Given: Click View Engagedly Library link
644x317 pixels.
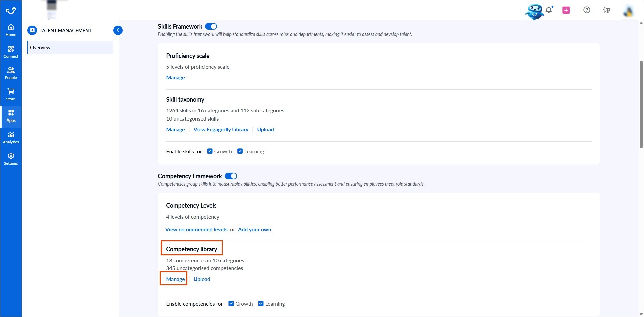Looking at the screenshot, I should coord(221,129).
